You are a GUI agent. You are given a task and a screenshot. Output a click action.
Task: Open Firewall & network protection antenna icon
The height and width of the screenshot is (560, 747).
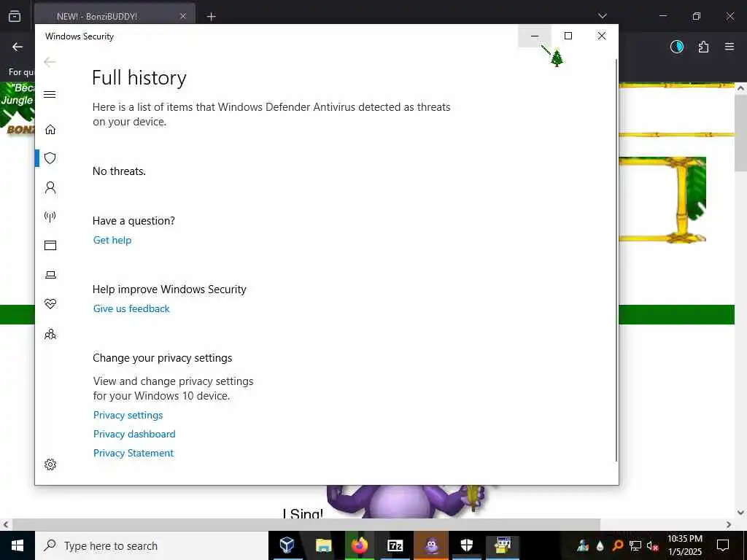[x=50, y=217]
